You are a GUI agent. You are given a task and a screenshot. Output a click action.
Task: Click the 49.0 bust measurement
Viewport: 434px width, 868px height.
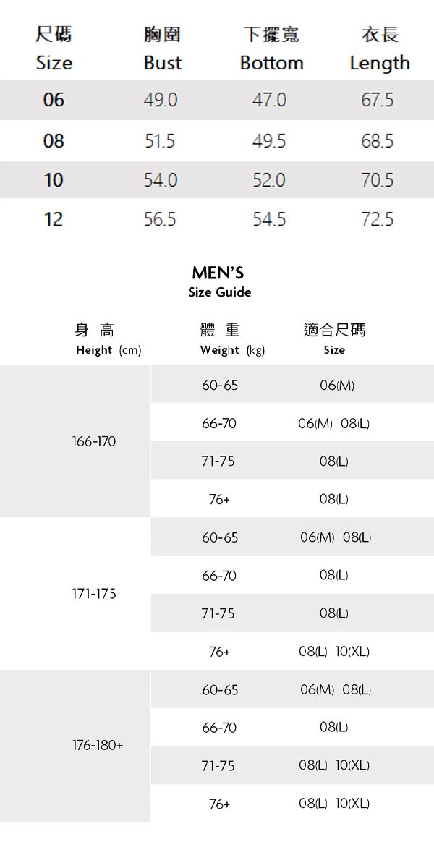(x=161, y=100)
